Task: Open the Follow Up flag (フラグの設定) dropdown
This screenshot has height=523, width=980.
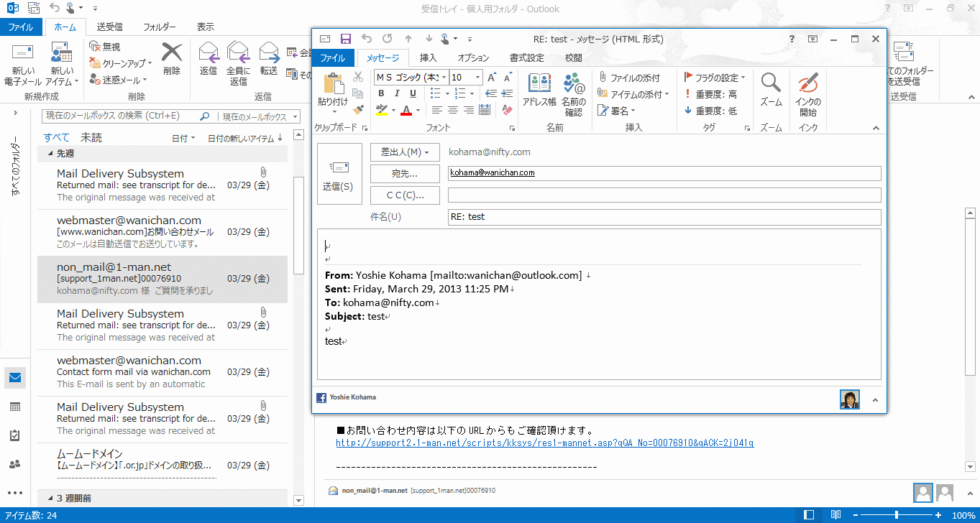Action: click(x=715, y=78)
